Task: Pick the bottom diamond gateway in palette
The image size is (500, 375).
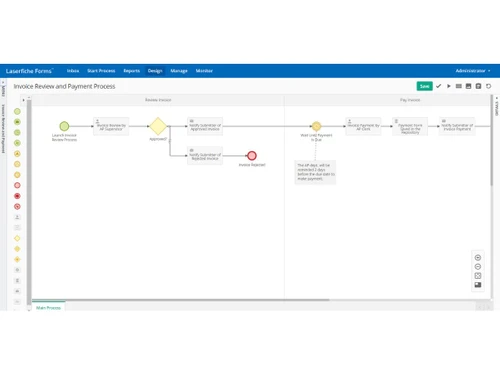Action: pos(17,259)
